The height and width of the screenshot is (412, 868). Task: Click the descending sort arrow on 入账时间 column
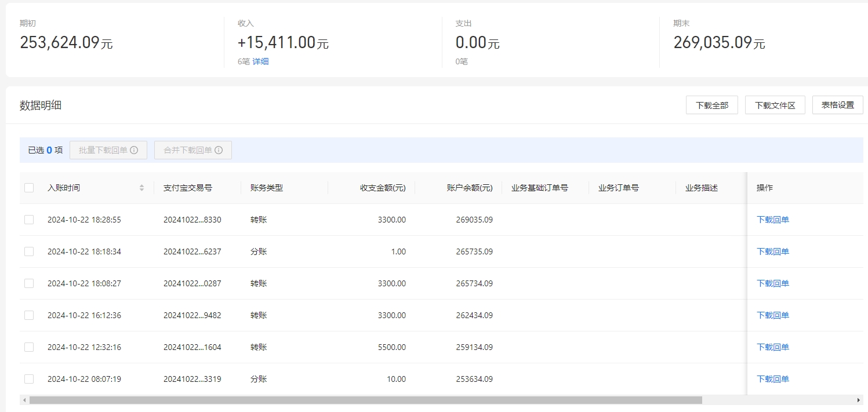click(141, 189)
